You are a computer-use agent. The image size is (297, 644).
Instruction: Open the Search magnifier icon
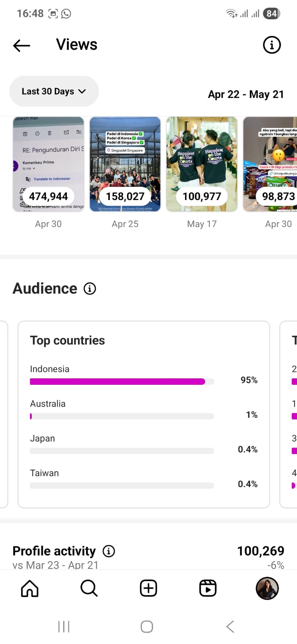(89, 588)
